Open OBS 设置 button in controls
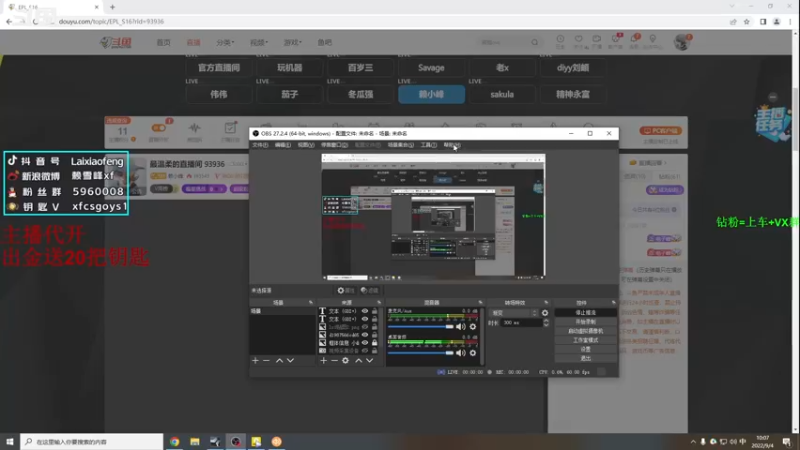This screenshot has width=800, height=450. 585,349
